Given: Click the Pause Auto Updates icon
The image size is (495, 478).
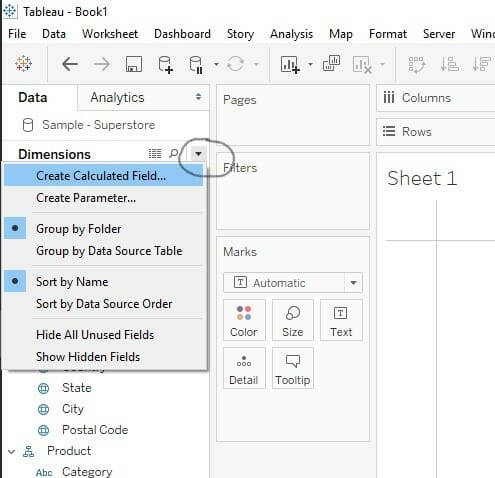Looking at the screenshot, I should pos(197,64).
